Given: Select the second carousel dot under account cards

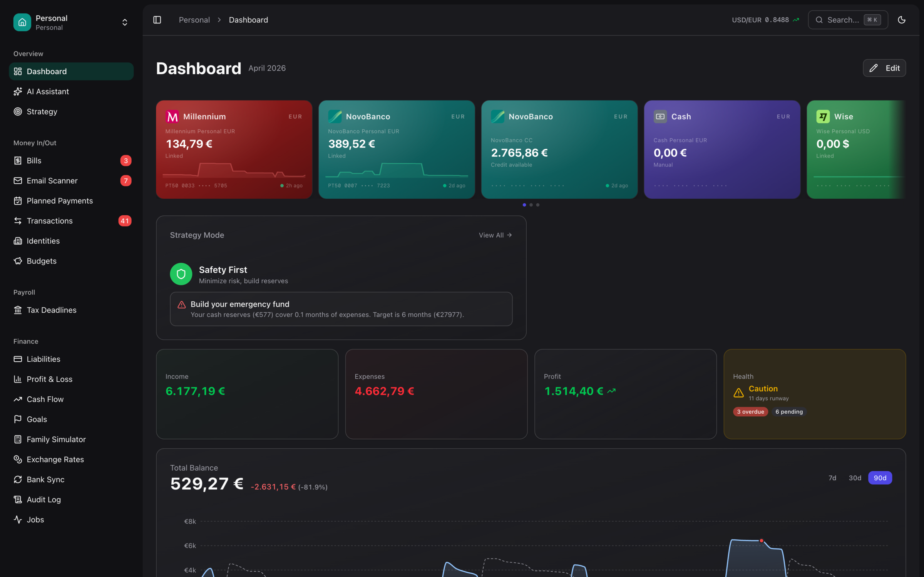Looking at the screenshot, I should [531, 205].
